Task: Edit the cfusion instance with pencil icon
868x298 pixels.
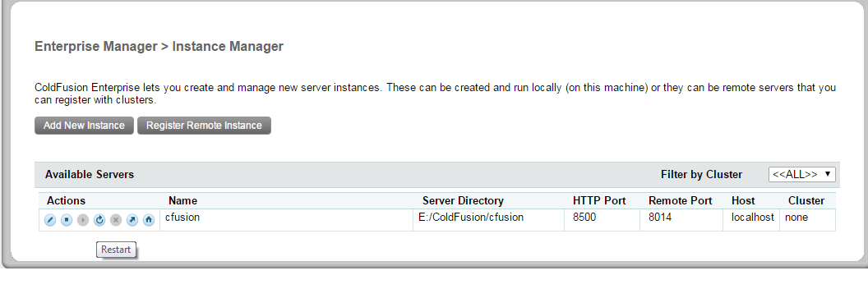Action: pyautogui.click(x=50, y=220)
